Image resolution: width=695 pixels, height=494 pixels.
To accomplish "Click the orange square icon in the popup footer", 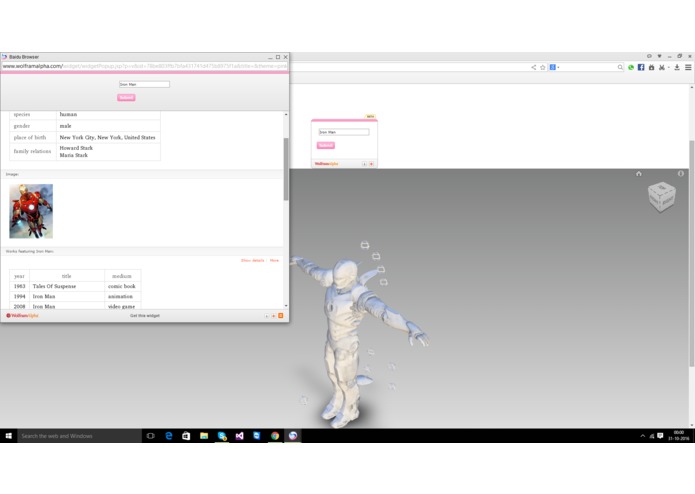I will (x=281, y=316).
